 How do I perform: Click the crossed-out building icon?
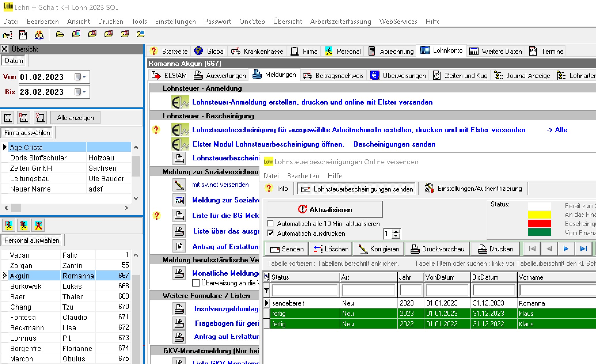coord(40,118)
